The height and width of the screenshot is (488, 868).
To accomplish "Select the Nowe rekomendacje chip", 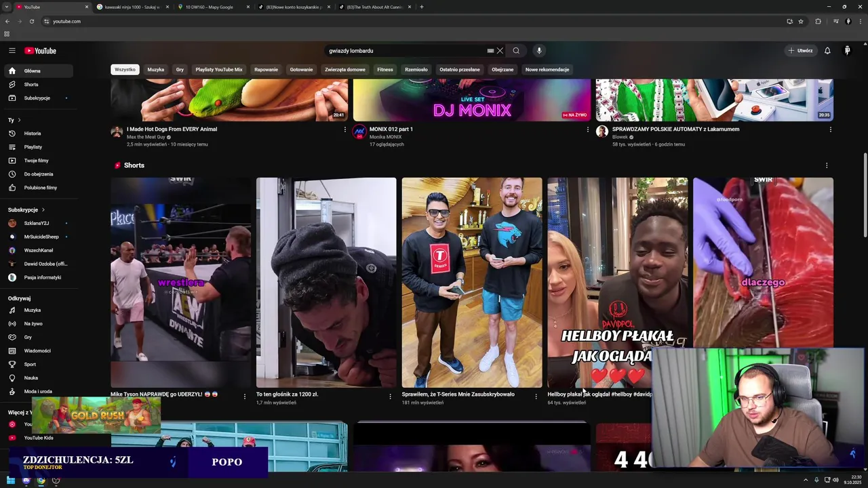I will point(547,69).
